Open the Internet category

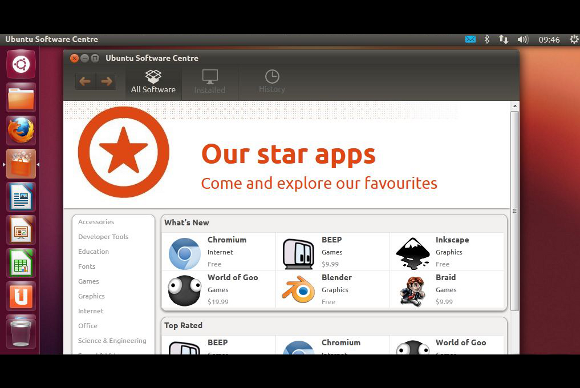(x=91, y=311)
